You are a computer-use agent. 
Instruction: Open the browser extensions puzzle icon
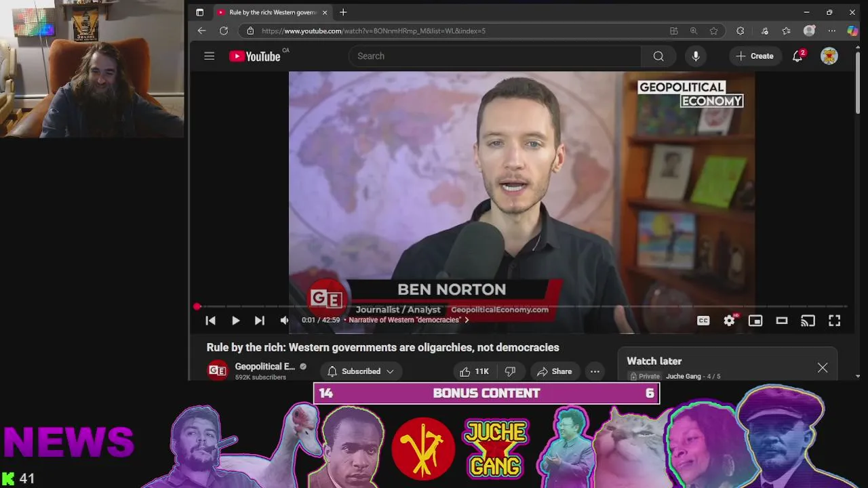(x=741, y=30)
